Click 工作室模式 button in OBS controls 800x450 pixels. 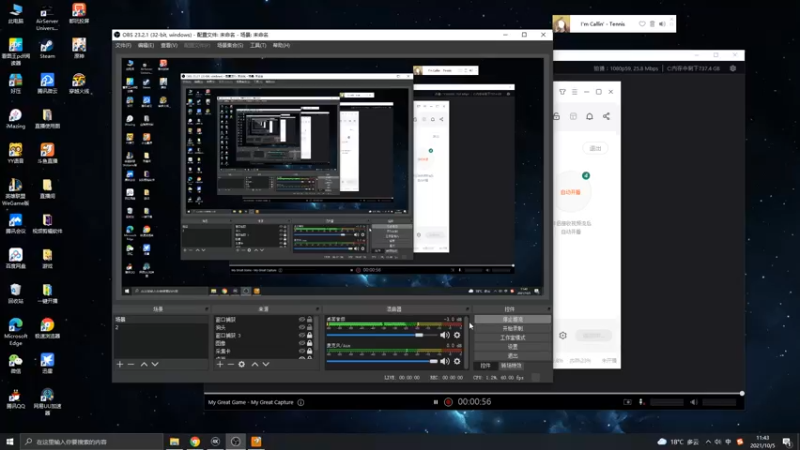[x=513, y=338]
